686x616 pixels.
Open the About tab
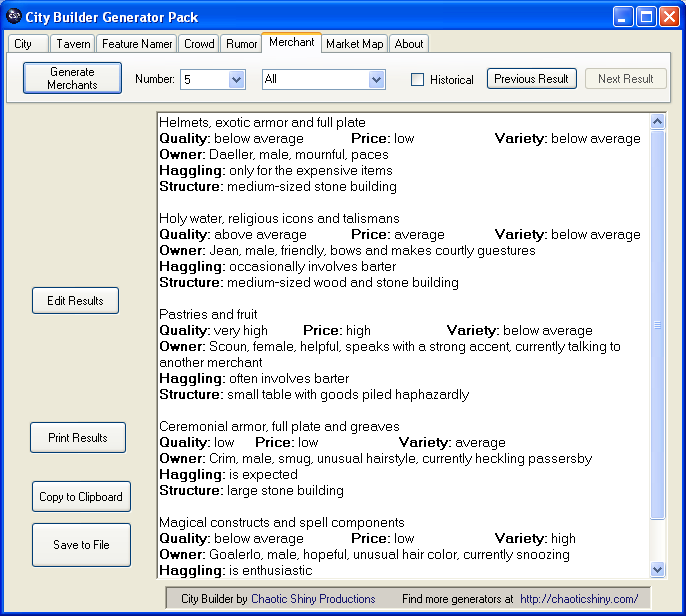(x=409, y=44)
